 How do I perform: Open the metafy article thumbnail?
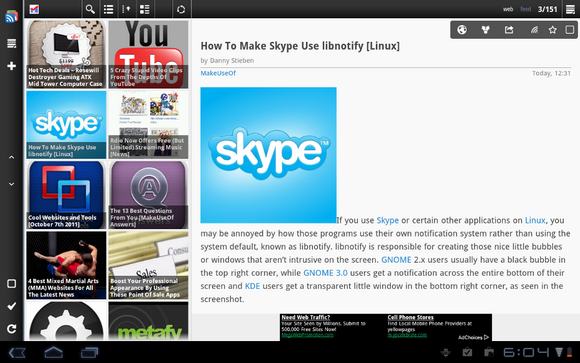click(x=148, y=321)
